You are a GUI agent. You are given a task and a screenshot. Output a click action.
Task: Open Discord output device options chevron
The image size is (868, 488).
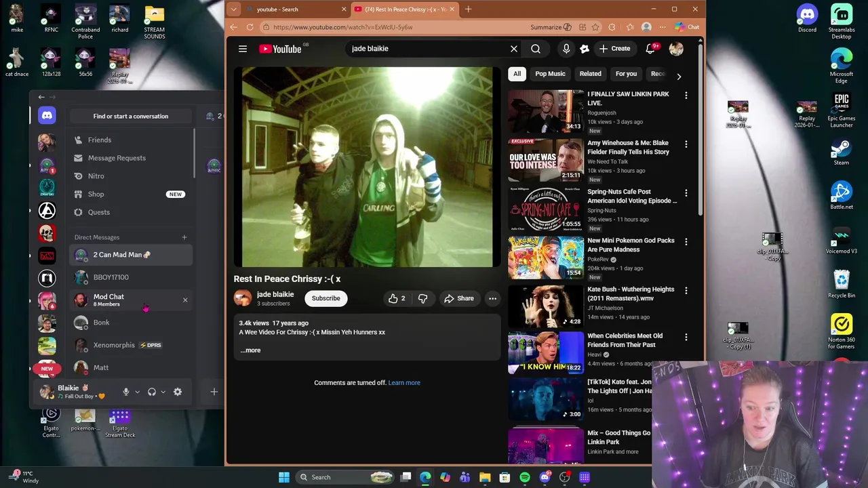pos(163,392)
